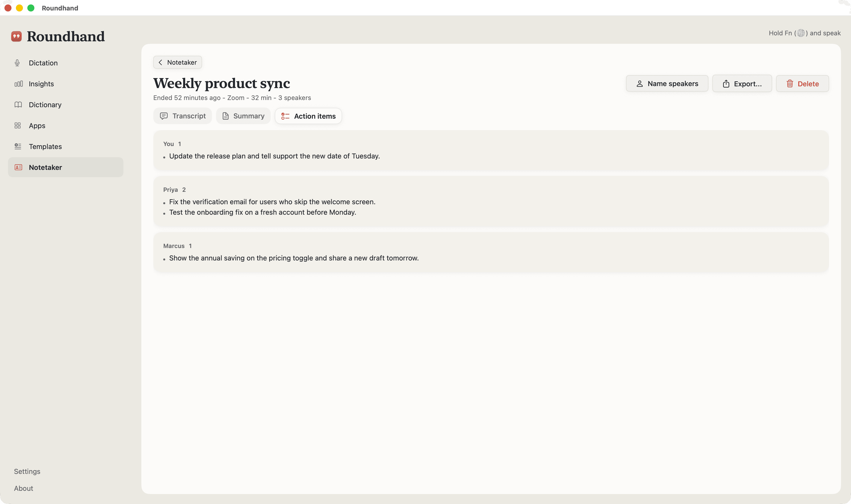Open Templates in the sidebar
The height and width of the screenshot is (504, 851).
65,146
